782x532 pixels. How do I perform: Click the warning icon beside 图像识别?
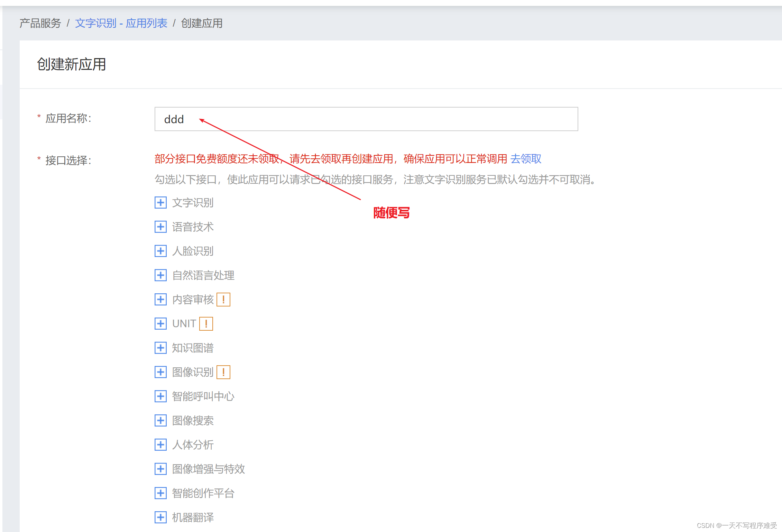pyautogui.click(x=223, y=372)
